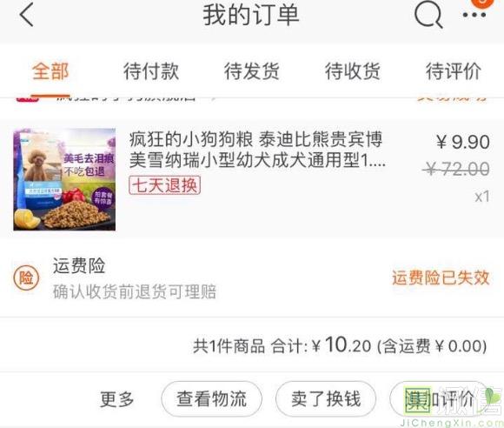Switch to the 待发货 tab
This screenshot has height=428, width=504.
click(x=252, y=71)
